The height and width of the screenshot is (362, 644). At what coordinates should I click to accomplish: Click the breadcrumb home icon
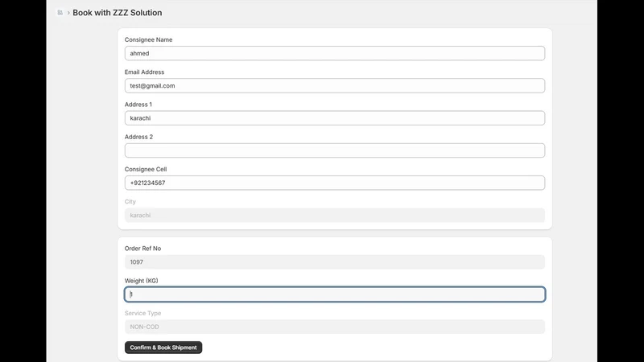click(60, 13)
